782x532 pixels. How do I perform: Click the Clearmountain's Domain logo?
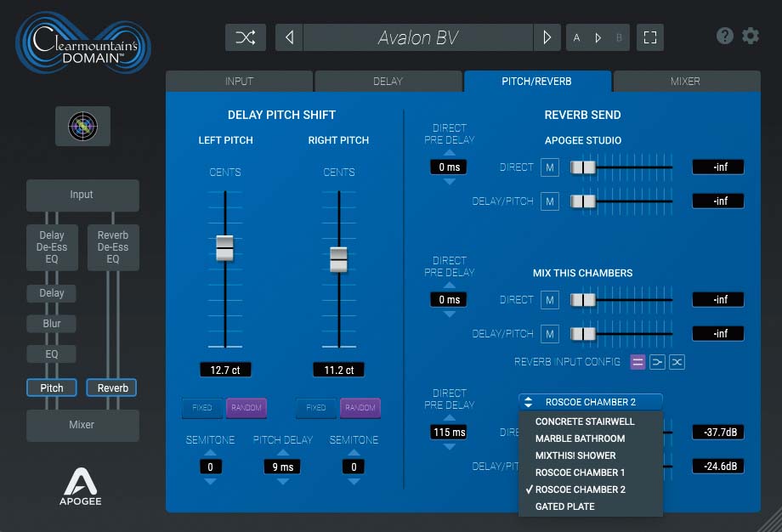pos(82,44)
